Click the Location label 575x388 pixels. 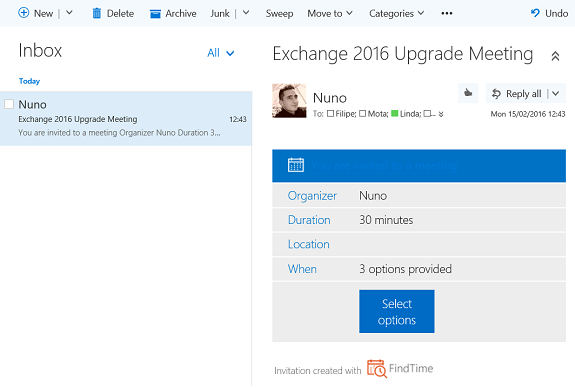click(x=308, y=244)
